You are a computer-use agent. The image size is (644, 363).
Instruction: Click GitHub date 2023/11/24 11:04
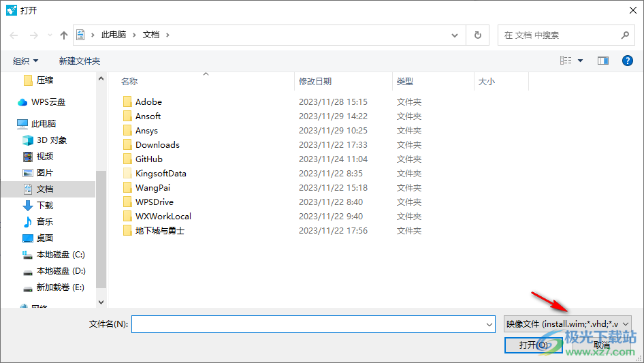click(333, 159)
